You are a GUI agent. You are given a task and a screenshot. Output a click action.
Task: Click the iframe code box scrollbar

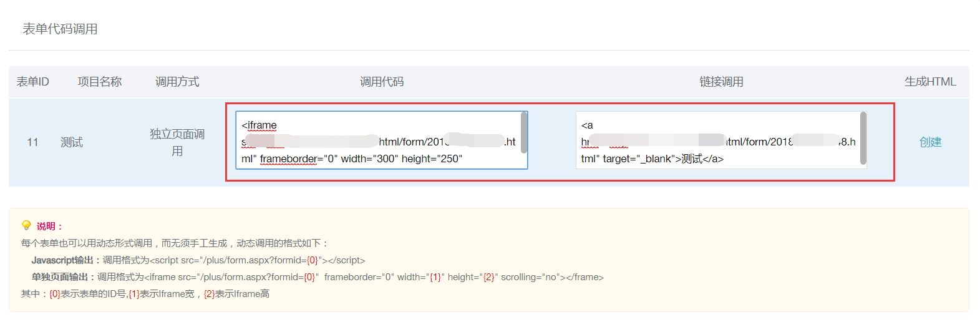(524, 134)
